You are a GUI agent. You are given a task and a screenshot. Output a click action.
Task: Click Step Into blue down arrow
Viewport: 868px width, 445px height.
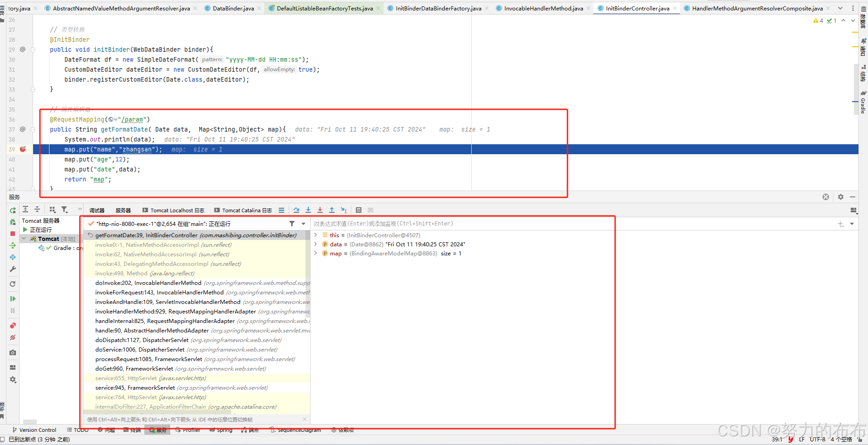308,210
